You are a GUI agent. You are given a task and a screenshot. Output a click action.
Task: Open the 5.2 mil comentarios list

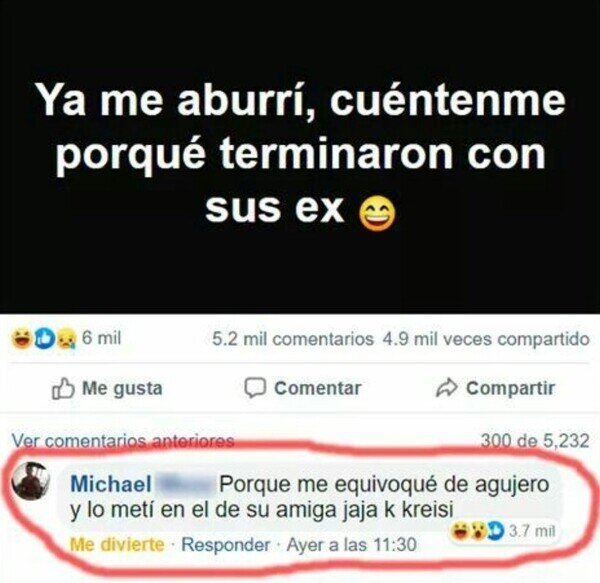pos(293,339)
